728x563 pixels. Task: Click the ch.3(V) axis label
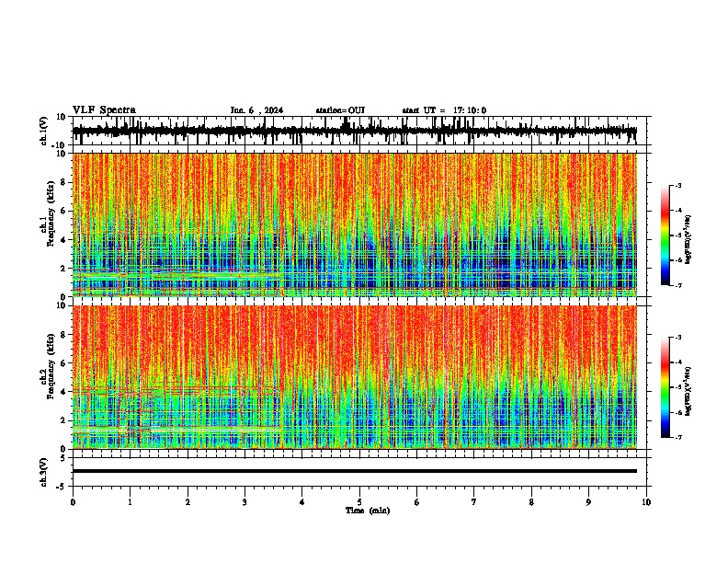click(44, 472)
